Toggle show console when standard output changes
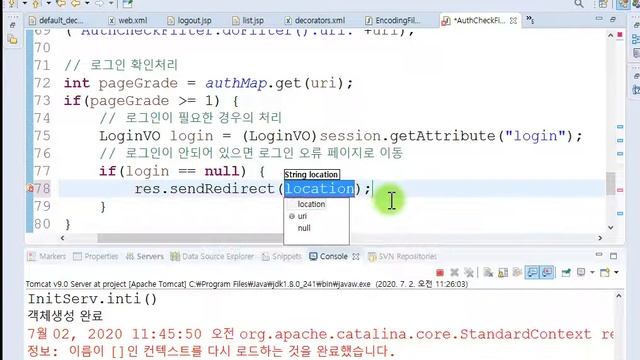 (x=532, y=272)
